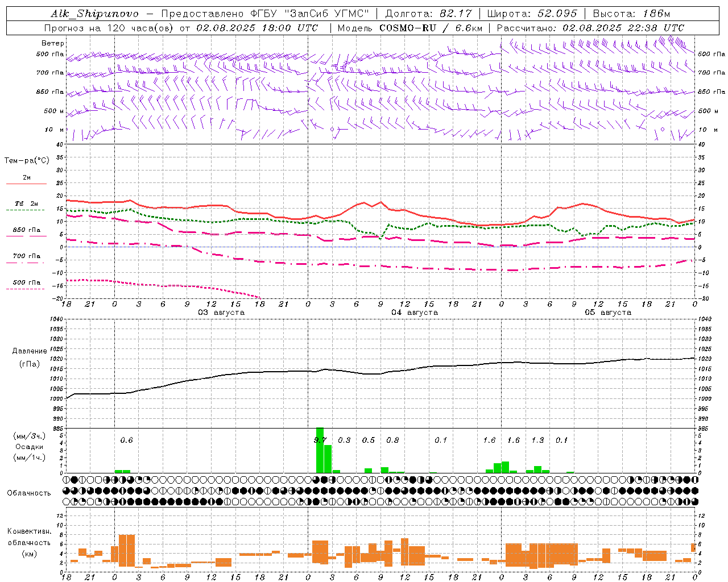The image size is (728, 582).
Task: Click the 500 гПа dotted legend line under temperature legend
Action: (26, 289)
